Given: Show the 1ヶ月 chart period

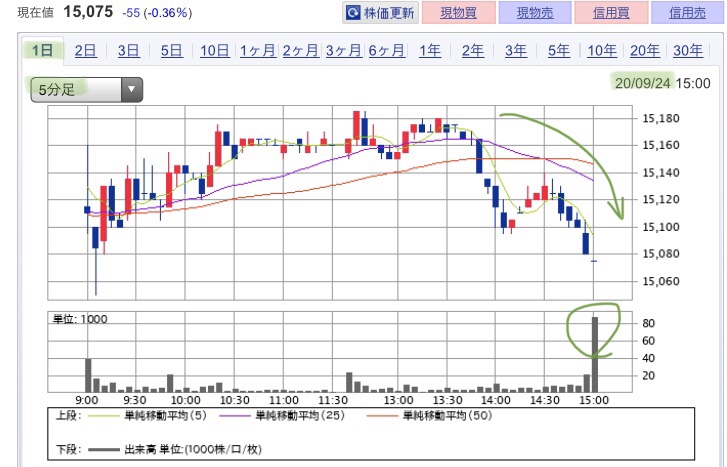Looking at the screenshot, I should coord(258,50).
